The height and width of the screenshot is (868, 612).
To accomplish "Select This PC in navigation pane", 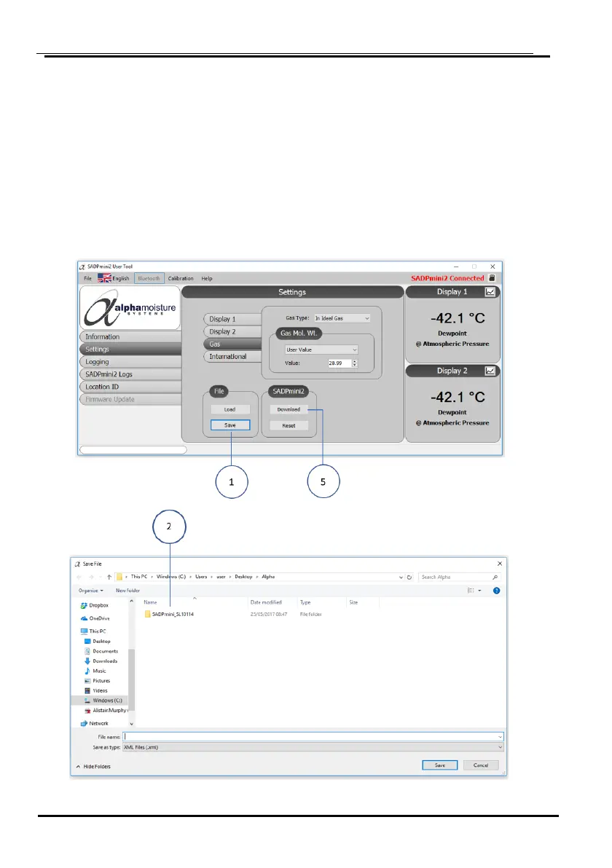I will 93,631.
